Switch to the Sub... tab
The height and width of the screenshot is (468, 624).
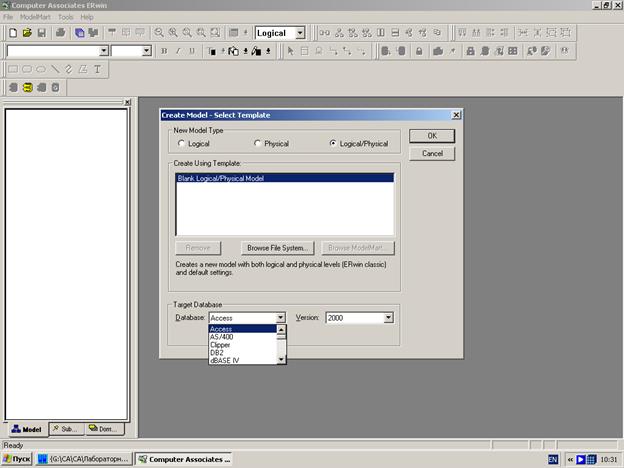[66, 429]
